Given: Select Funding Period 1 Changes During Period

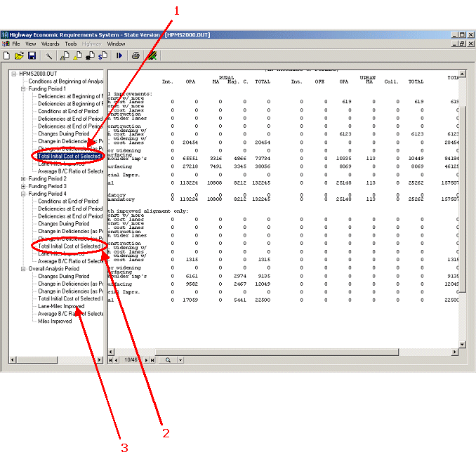Looking at the screenshot, I should 64,134.
